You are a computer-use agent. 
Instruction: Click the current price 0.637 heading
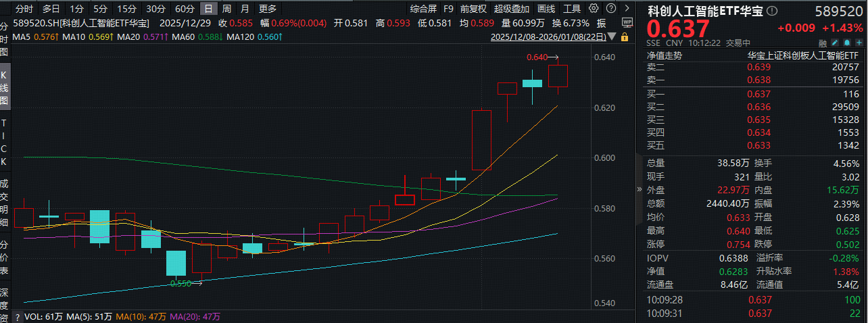pos(679,29)
